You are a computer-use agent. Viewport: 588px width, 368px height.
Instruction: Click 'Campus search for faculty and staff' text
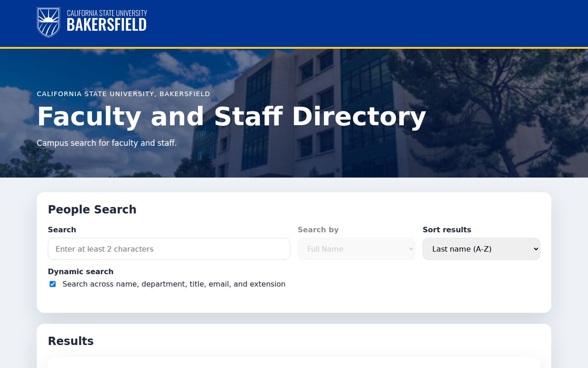(x=107, y=143)
